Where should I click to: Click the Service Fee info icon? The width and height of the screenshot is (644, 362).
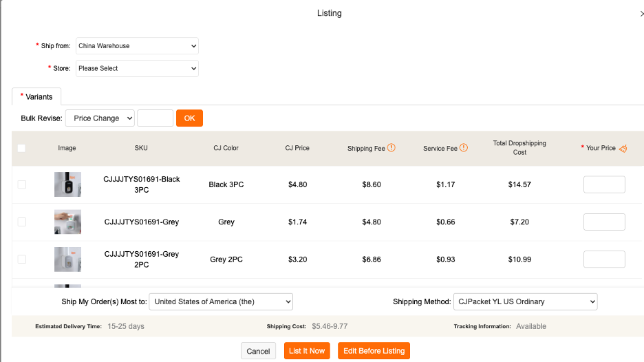[x=464, y=148]
